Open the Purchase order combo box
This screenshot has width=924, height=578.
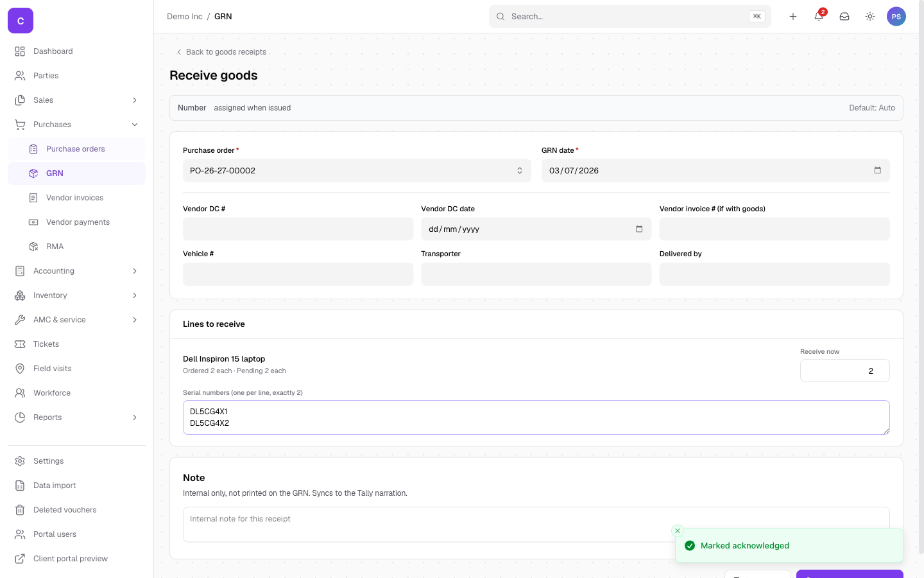click(x=357, y=171)
